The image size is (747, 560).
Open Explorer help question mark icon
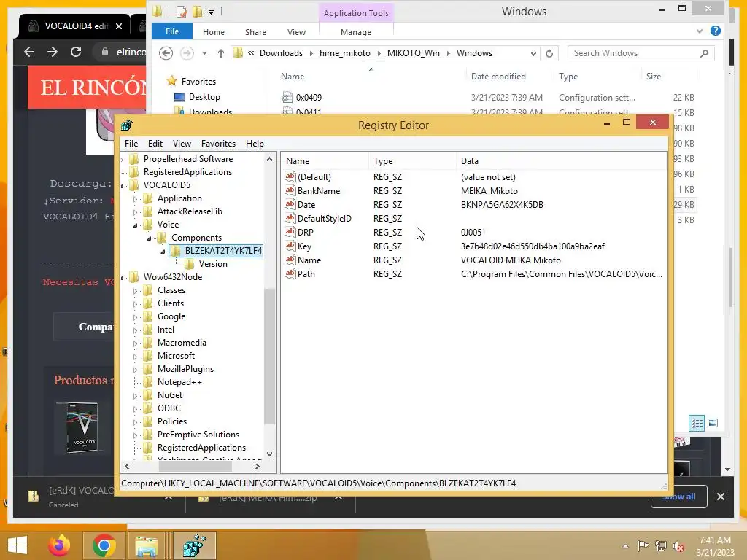tap(715, 31)
